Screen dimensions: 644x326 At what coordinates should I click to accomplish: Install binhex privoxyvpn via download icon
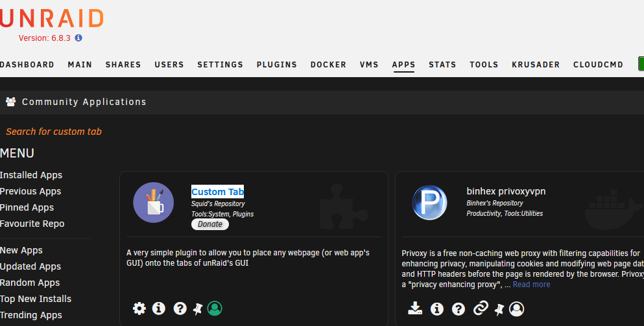click(415, 309)
